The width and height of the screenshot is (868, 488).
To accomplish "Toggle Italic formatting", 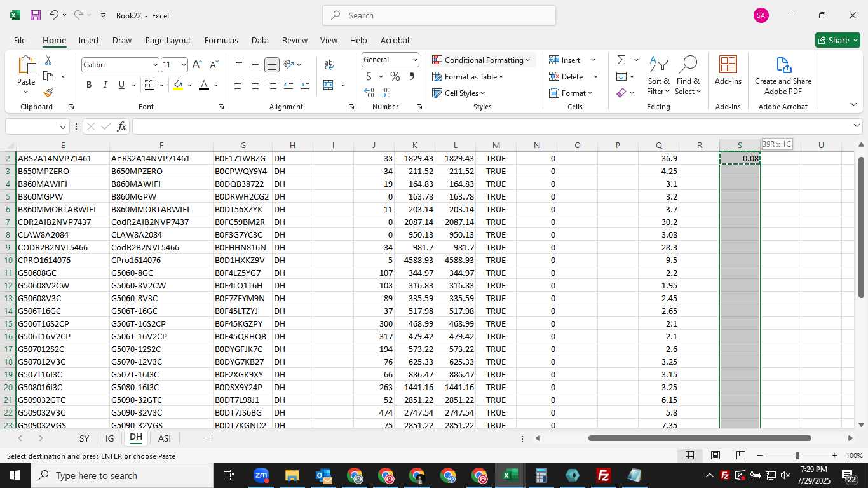I will click(105, 85).
